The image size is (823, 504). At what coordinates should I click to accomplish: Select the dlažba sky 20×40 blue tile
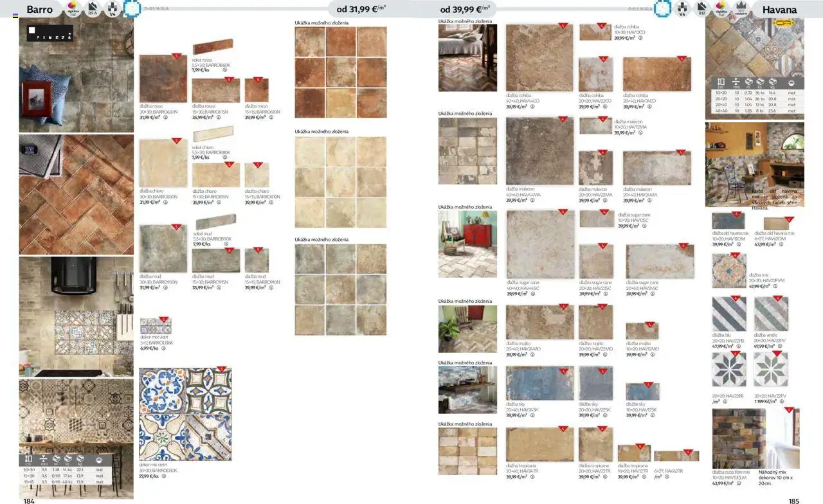539,383
